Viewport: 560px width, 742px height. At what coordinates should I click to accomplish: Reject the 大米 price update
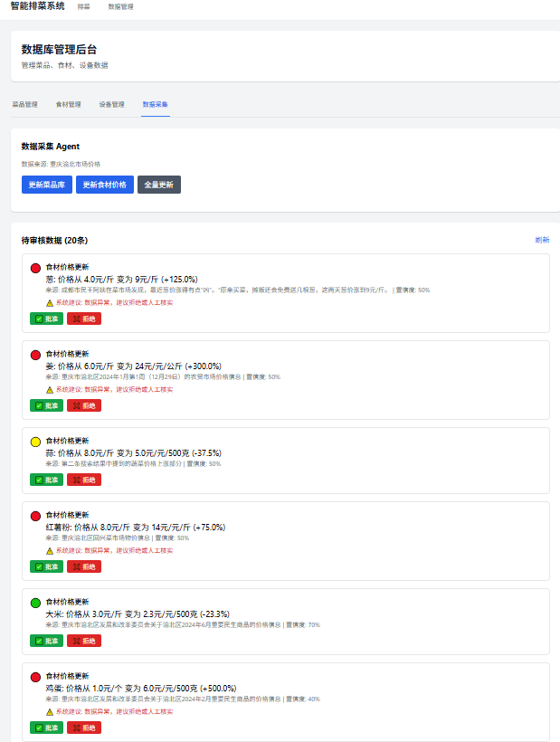point(84,641)
